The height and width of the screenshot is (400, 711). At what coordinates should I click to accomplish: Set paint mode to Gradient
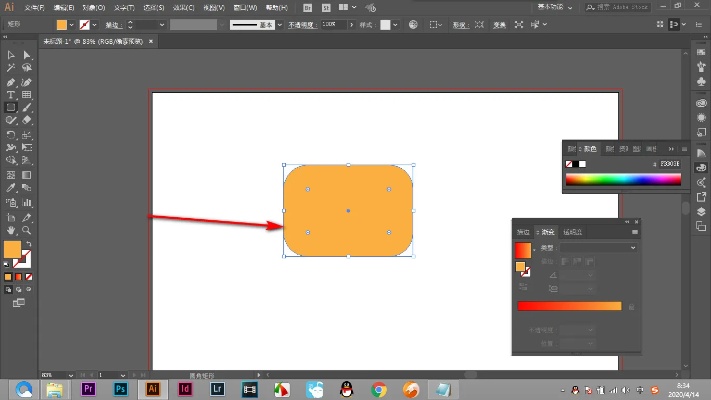[19, 277]
